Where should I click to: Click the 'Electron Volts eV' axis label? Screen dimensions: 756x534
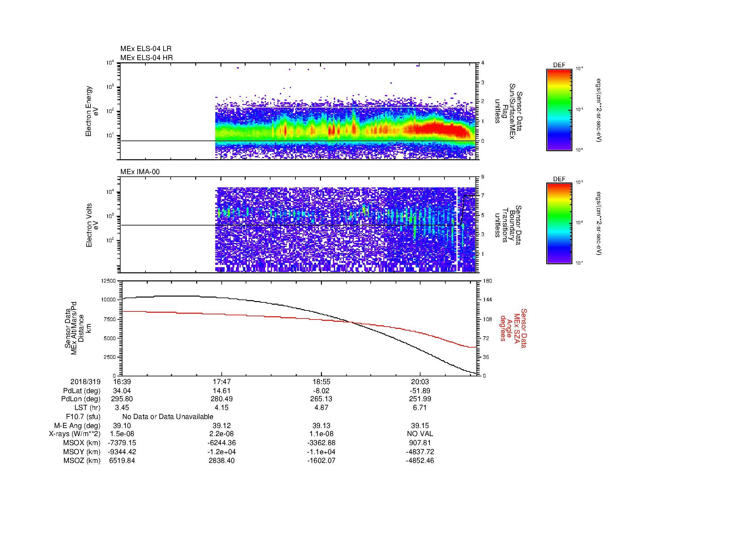pyautogui.click(x=92, y=225)
